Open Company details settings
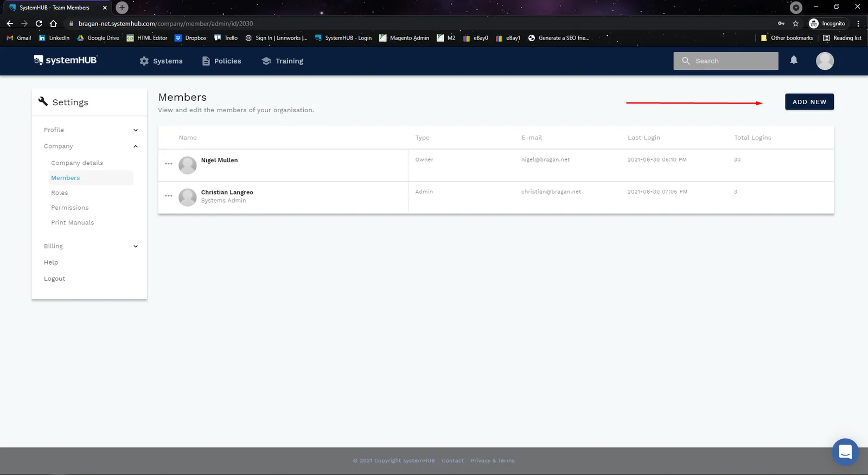Screen dimensions: 868x475 click(77, 163)
